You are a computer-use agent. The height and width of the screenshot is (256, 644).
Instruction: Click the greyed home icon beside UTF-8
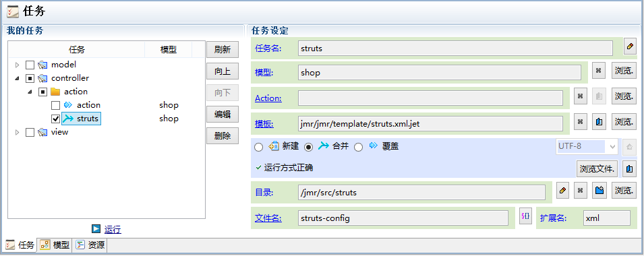point(628,147)
